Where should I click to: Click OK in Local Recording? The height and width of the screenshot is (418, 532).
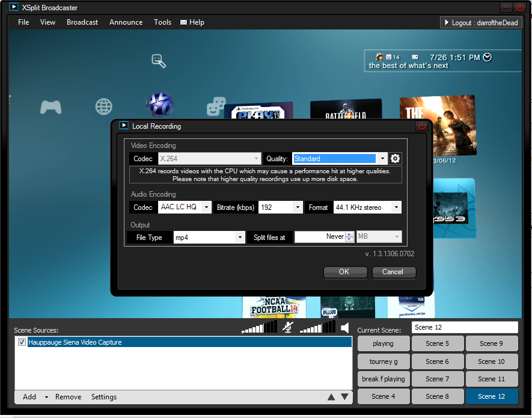click(x=346, y=272)
